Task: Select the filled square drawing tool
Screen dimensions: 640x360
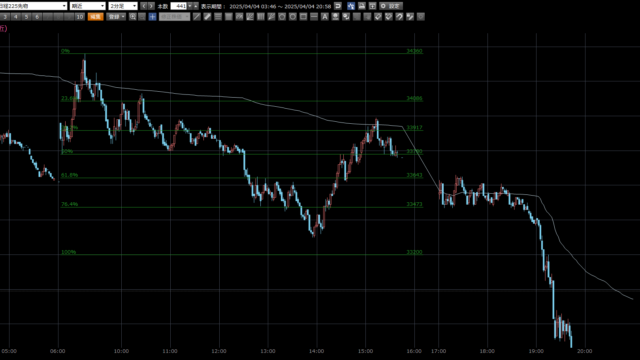Action: point(229,17)
